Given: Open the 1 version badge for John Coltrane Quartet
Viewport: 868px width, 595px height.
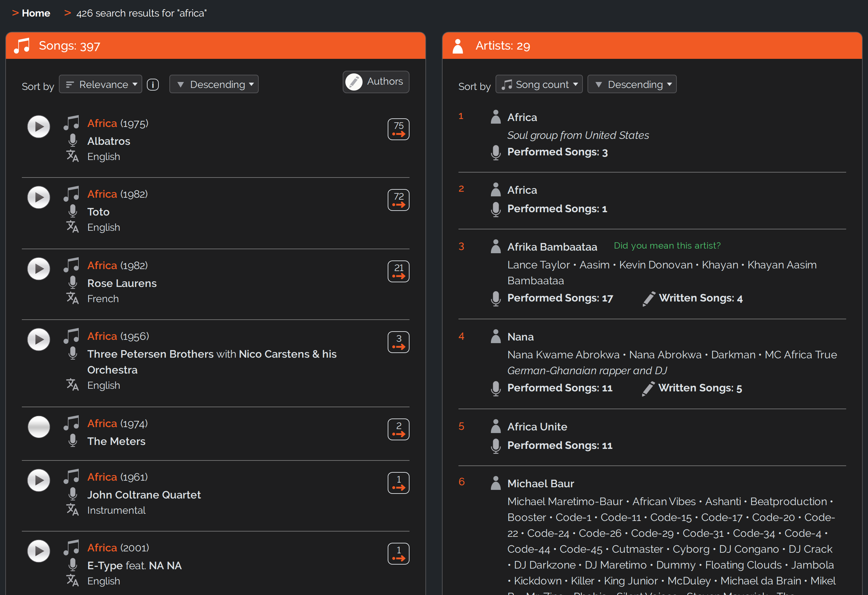Looking at the screenshot, I should click(x=398, y=483).
